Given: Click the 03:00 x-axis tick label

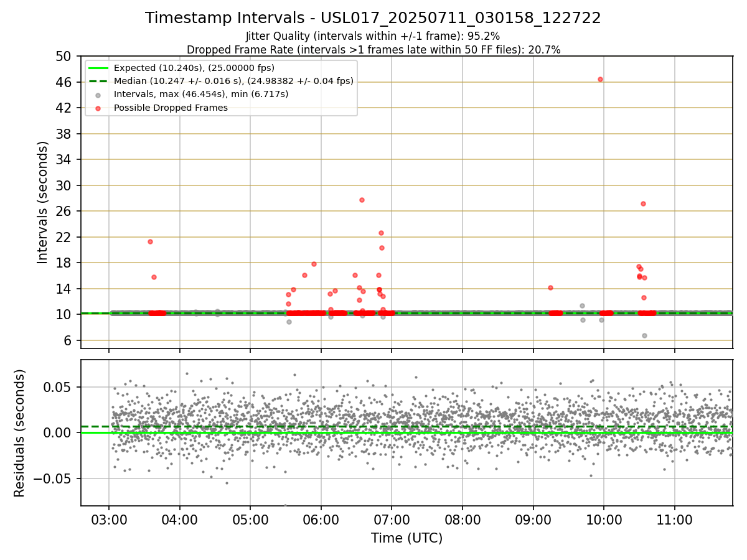Looking at the screenshot, I should [109, 519].
